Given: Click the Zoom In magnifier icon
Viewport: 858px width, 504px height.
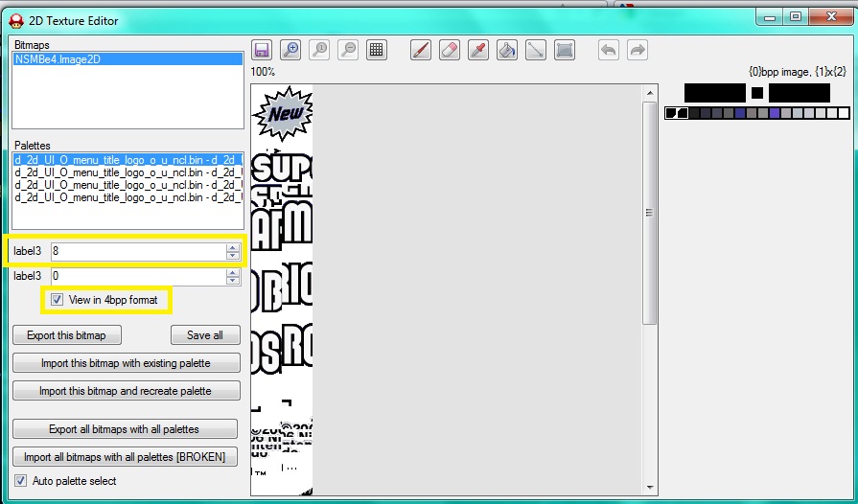Looking at the screenshot, I should (290, 50).
